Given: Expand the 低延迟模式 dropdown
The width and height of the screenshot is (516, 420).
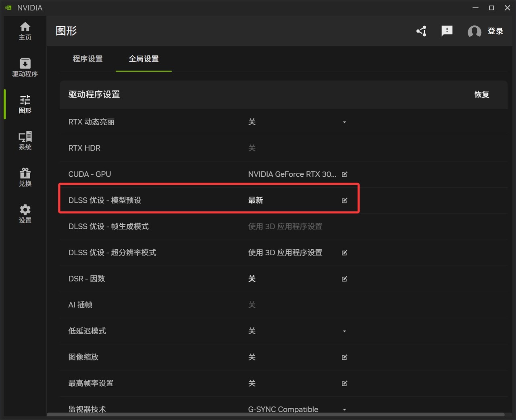Looking at the screenshot, I should pyautogui.click(x=344, y=331).
